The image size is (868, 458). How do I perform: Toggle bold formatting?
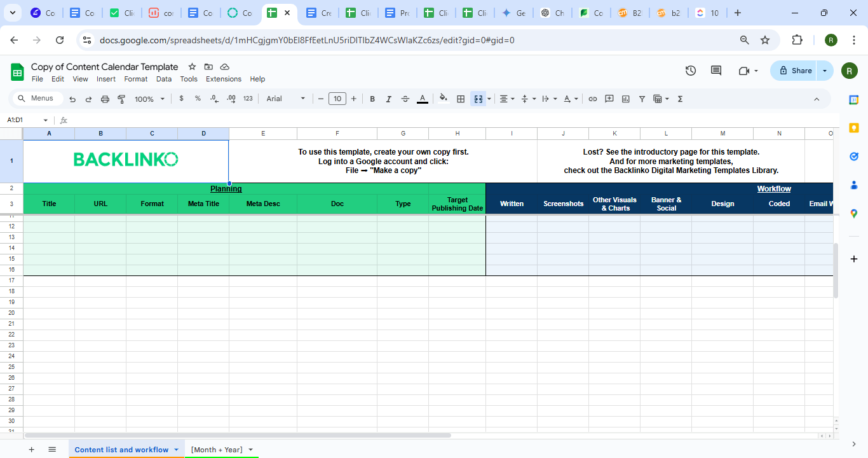tap(372, 99)
